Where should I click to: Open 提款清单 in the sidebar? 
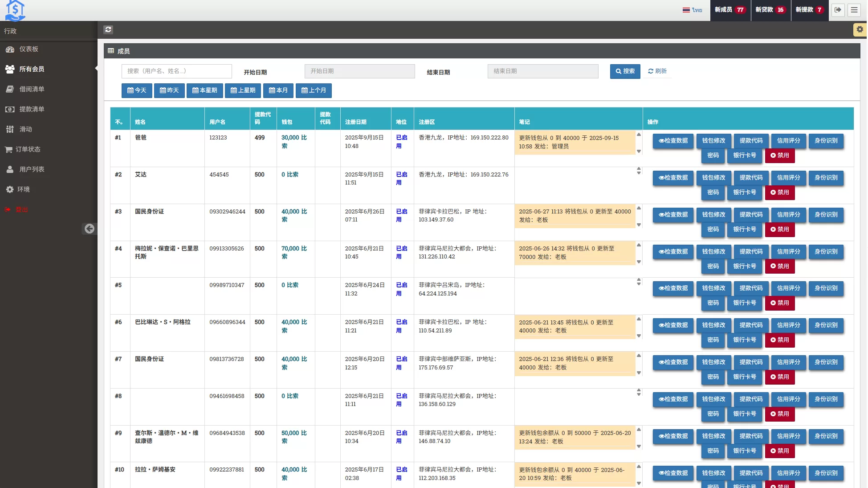point(32,109)
